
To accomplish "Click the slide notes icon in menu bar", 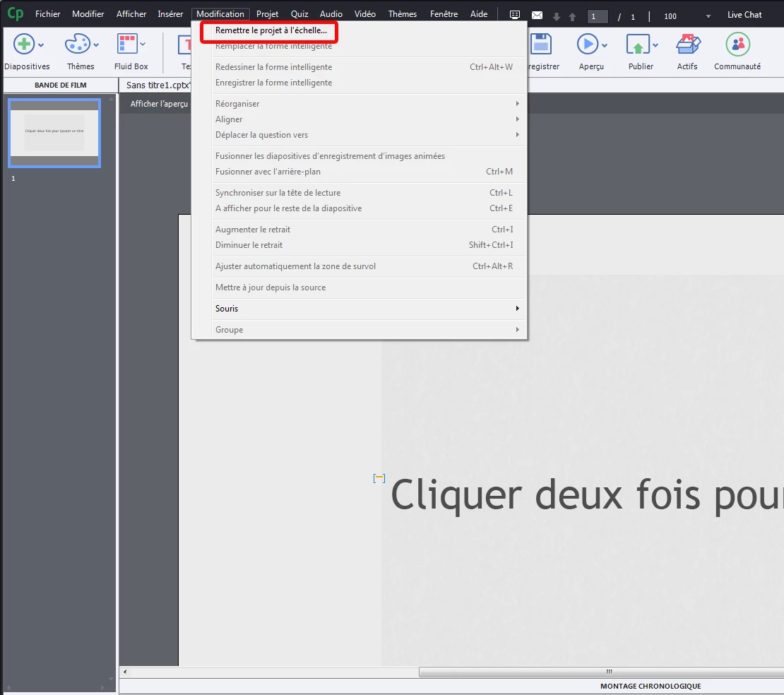I will 514,15.
